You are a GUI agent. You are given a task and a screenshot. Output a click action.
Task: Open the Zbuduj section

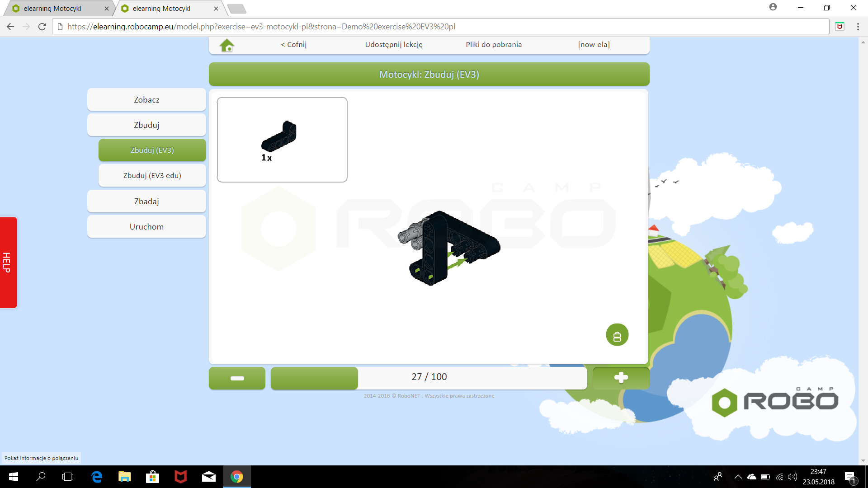pyautogui.click(x=146, y=125)
